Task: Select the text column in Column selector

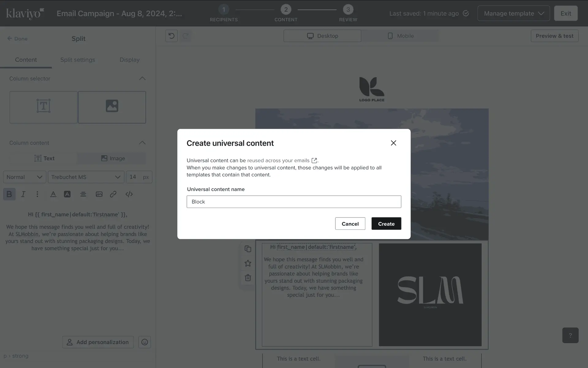Action: 43,107
